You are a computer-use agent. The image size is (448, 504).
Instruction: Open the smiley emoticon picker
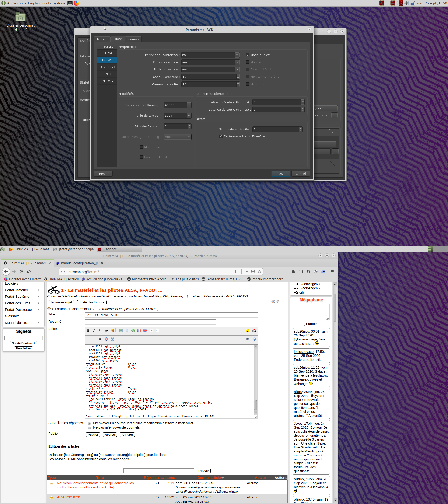pyautogui.click(x=248, y=330)
